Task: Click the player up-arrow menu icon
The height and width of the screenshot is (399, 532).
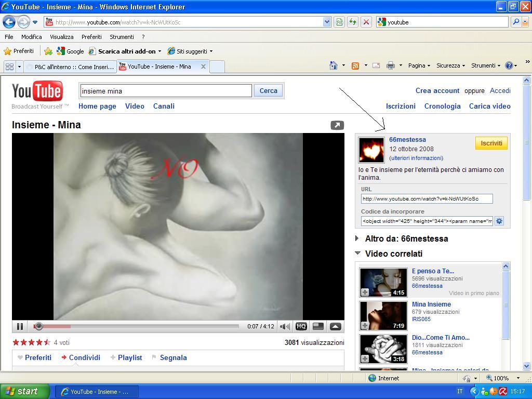Action: (x=335, y=326)
